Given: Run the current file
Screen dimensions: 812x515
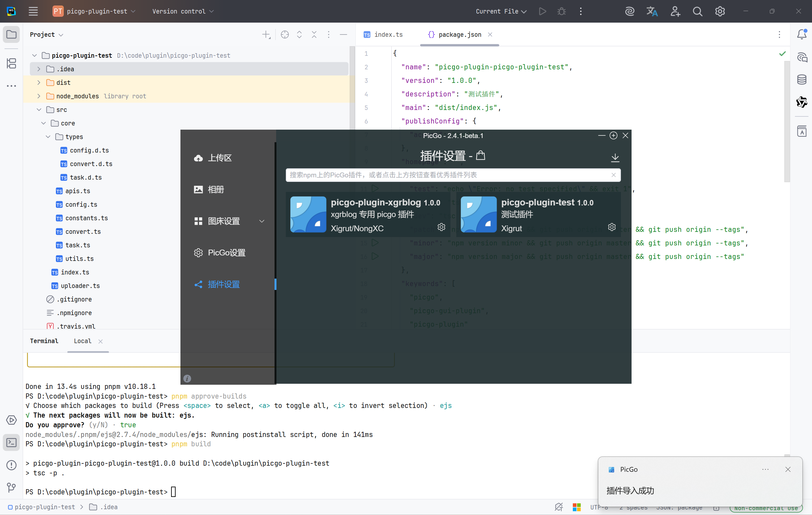Looking at the screenshot, I should coord(542,11).
